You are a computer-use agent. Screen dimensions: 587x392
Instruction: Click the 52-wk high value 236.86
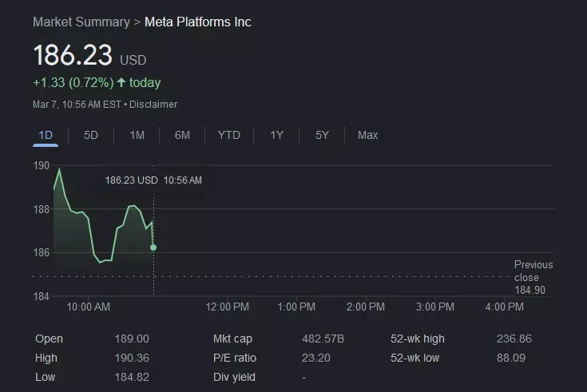pos(514,339)
